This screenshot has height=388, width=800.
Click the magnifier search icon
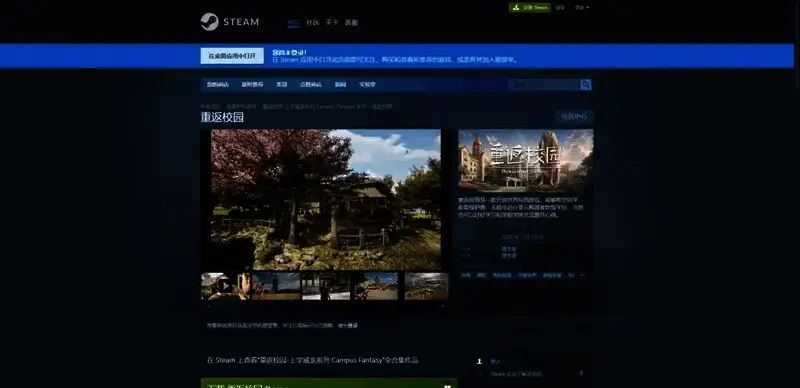click(586, 85)
